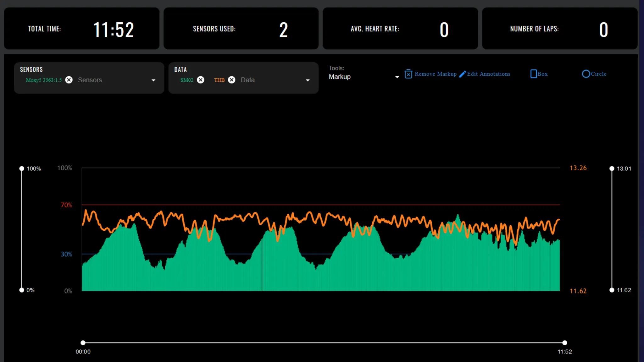644x362 pixels.
Task: Click the timeline start handle at 00:00
Action: (x=83, y=343)
